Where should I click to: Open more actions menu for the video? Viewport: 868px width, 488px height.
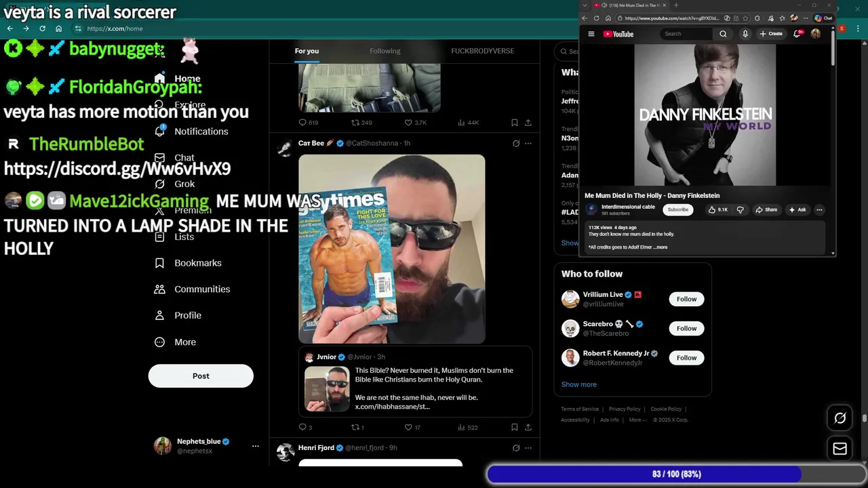tap(819, 210)
